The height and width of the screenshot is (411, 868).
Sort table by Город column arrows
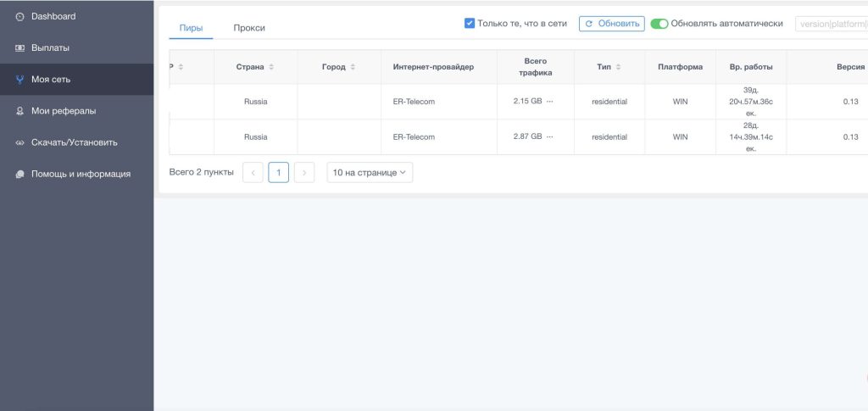click(353, 67)
